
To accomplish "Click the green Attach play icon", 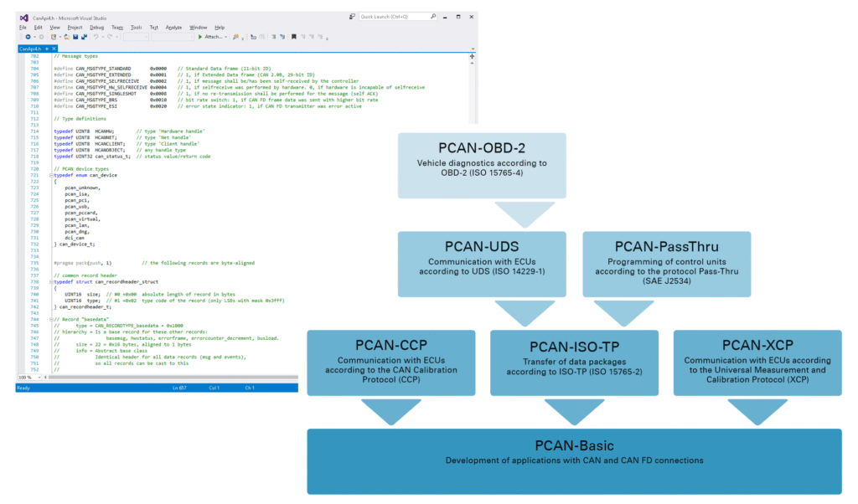I will [x=199, y=37].
